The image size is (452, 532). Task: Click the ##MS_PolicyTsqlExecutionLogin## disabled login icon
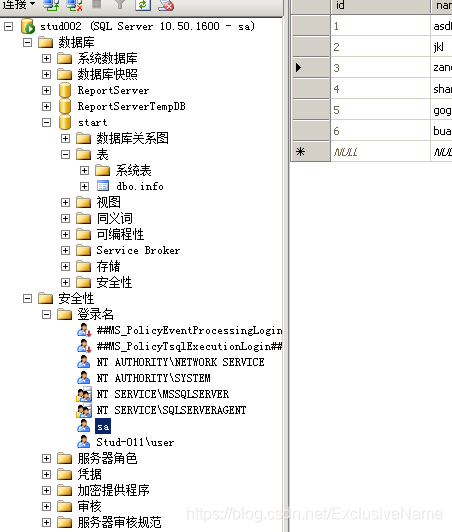(x=84, y=346)
